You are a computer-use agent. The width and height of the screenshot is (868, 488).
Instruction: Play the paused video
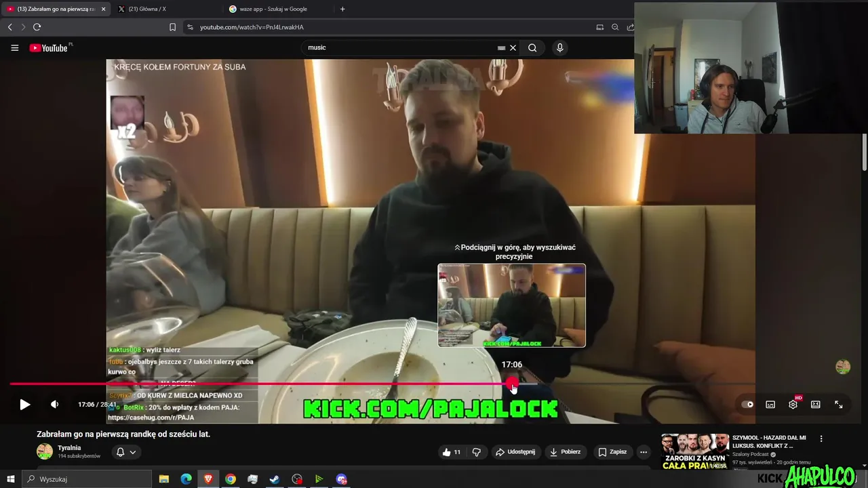pyautogui.click(x=24, y=405)
